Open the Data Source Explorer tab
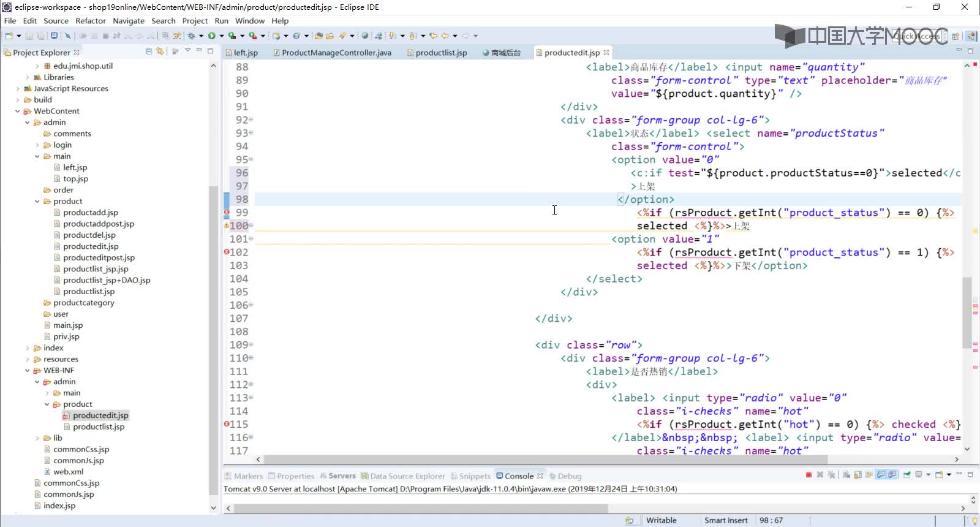The width and height of the screenshot is (980, 527). coord(402,476)
